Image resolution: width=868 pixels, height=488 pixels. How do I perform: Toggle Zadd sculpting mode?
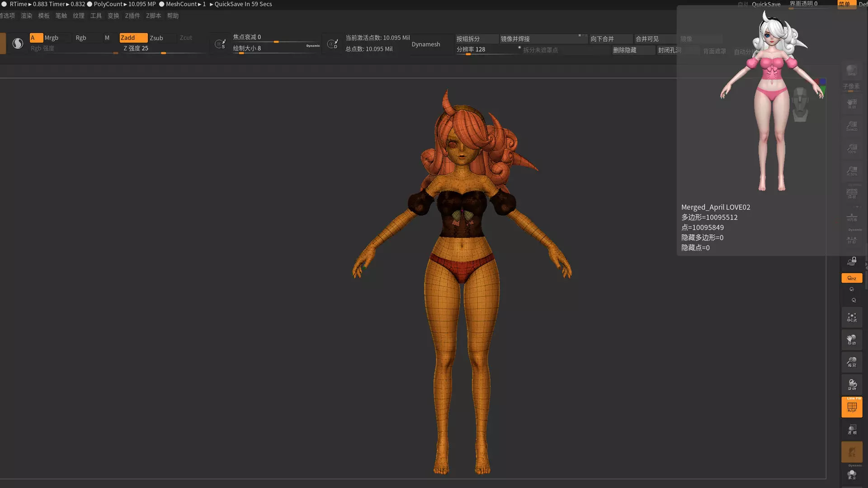[133, 38]
